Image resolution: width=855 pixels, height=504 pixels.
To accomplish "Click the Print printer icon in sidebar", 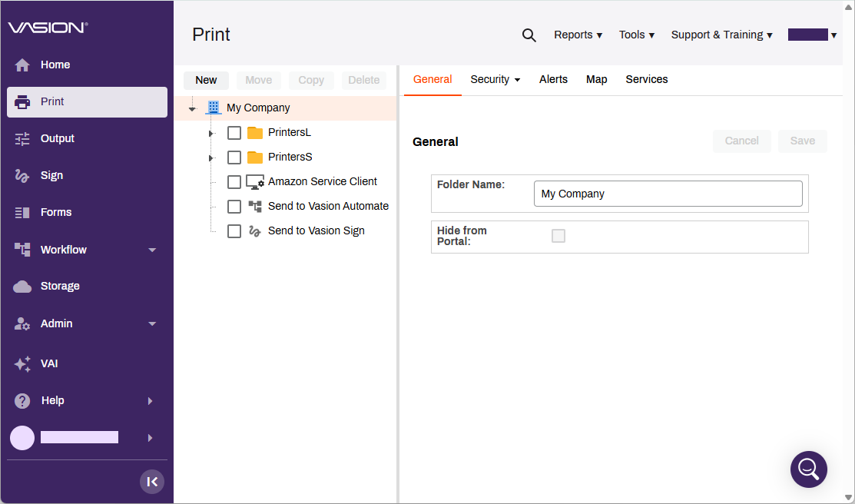I will pos(22,102).
